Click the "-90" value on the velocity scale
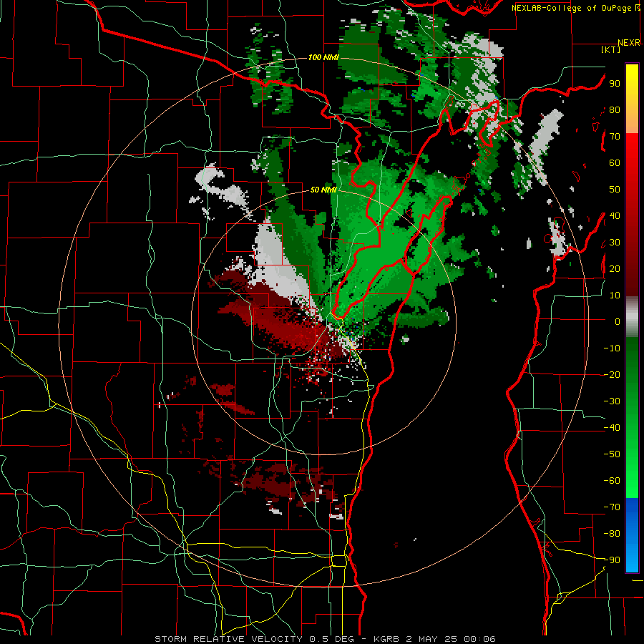Image resolution: width=644 pixels, height=644 pixels. click(612, 560)
